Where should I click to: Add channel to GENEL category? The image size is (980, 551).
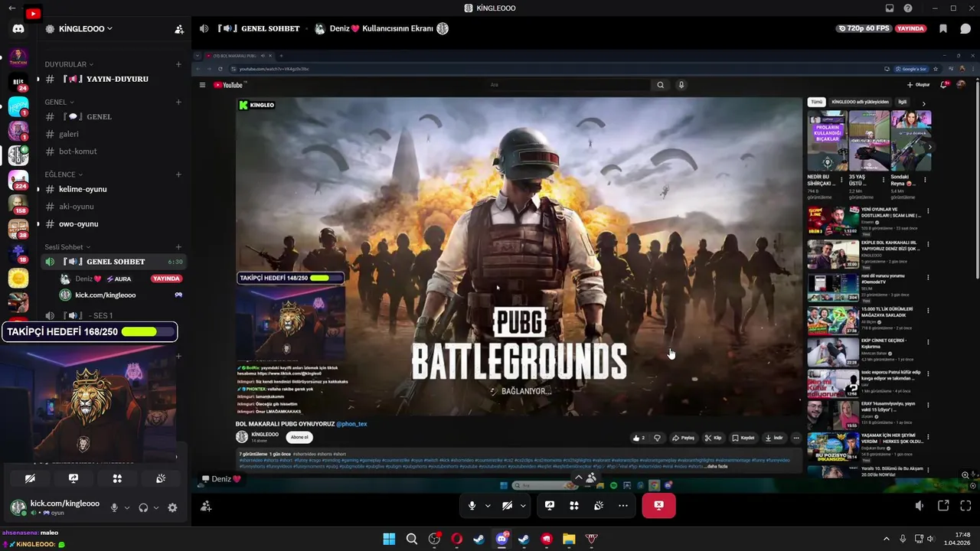coord(178,102)
